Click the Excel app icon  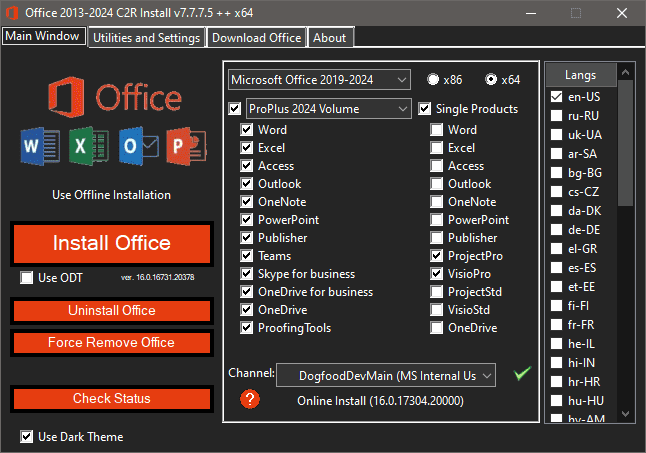coord(89,147)
